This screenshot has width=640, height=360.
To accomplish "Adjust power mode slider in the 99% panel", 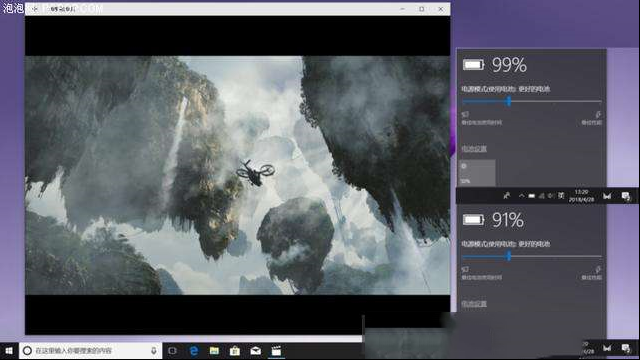I will tap(509, 101).
